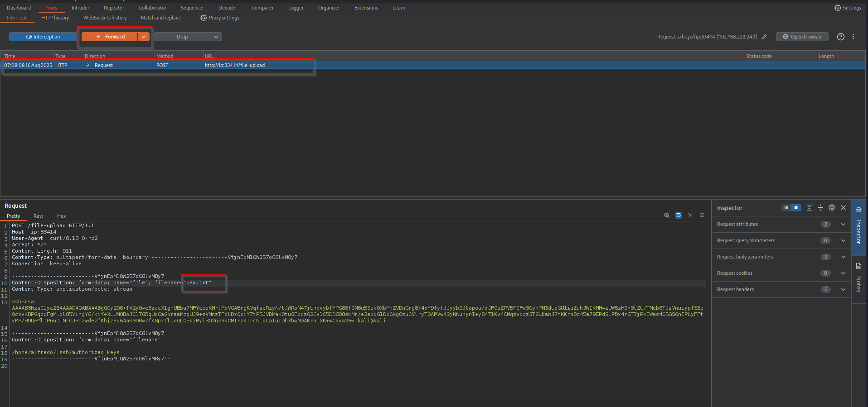
Task: Open the request editor hamburger menu
Action: click(702, 215)
